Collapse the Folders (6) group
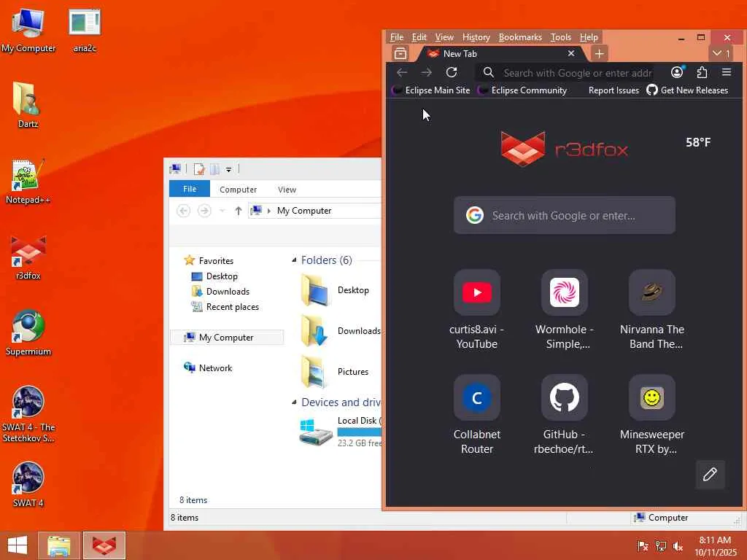 point(294,260)
